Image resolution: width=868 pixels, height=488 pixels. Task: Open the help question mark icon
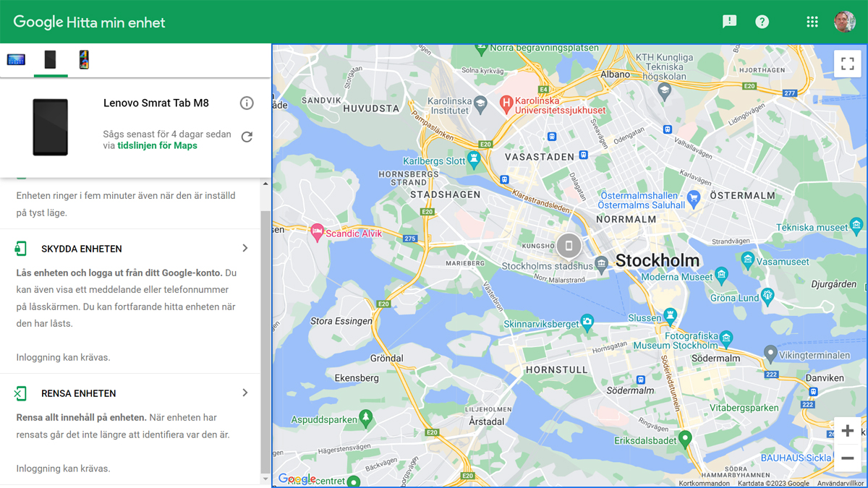[x=762, y=22]
